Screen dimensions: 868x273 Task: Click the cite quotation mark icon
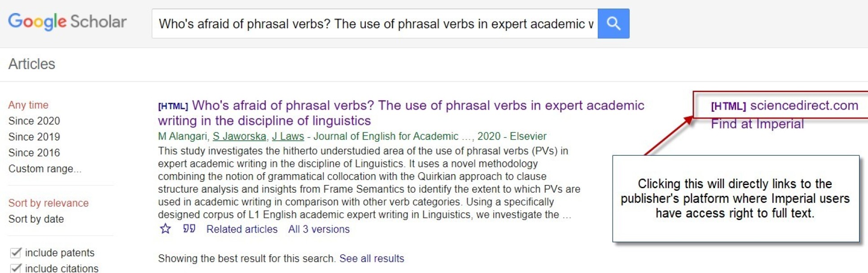(189, 229)
